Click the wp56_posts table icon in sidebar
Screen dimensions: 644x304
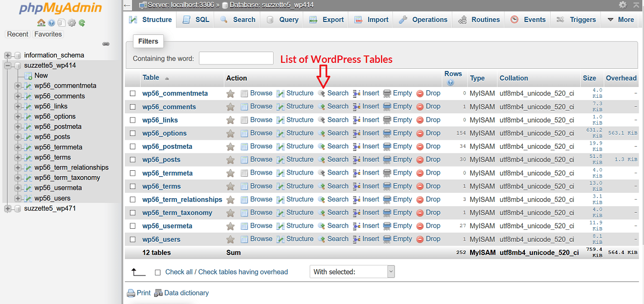point(28,137)
